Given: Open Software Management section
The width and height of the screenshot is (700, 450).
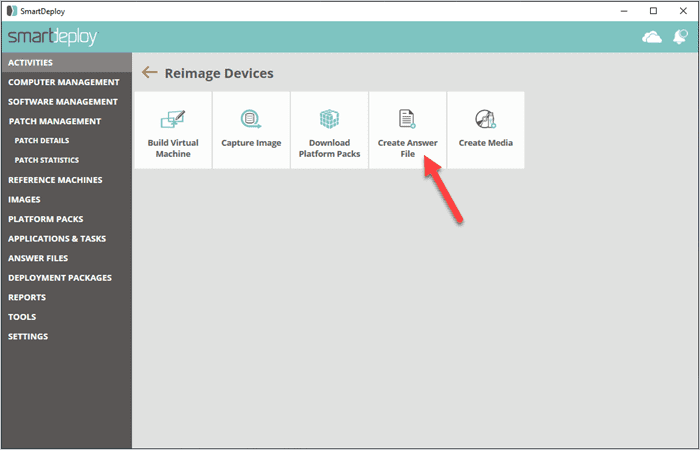Looking at the screenshot, I should 67,102.
